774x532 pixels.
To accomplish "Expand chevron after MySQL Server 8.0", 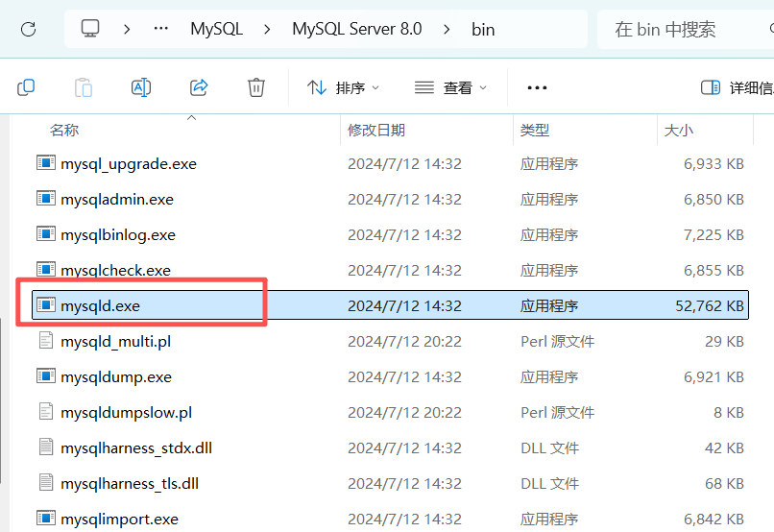I will click(447, 29).
